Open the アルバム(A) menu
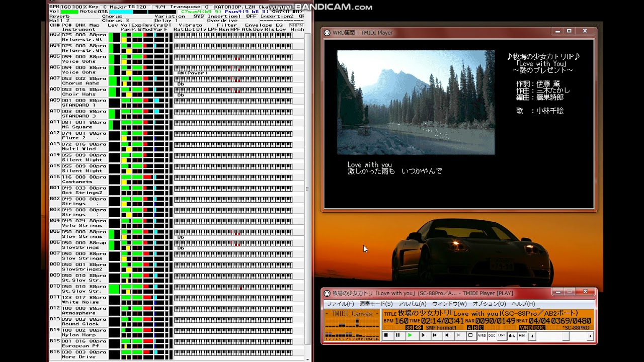Viewport: 644px width, 362px height. (412, 304)
